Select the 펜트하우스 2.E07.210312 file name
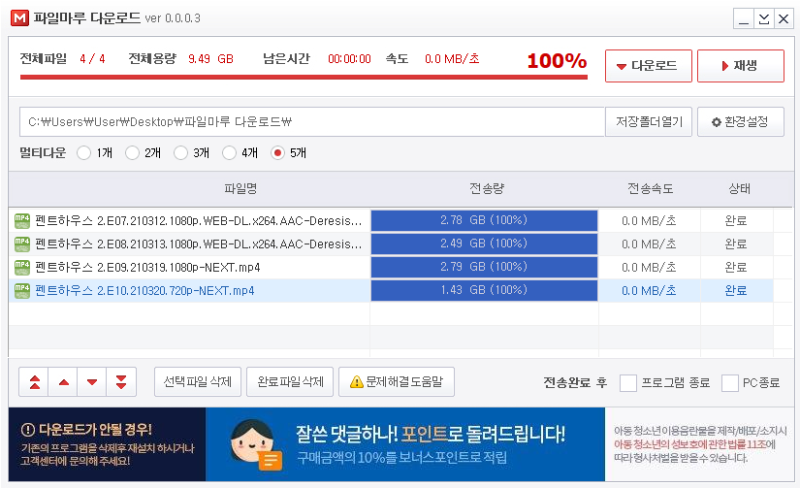The height and width of the screenshot is (488, 800). [198, 221]
